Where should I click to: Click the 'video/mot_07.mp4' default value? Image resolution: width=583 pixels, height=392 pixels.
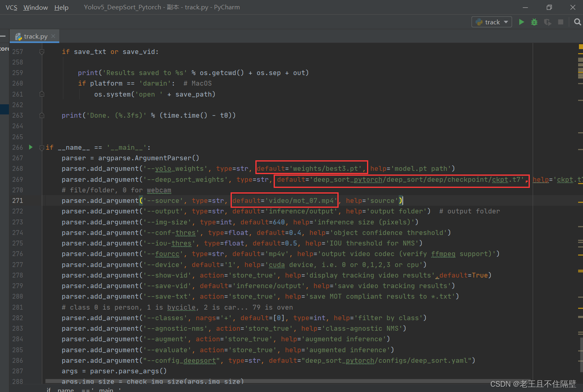[301, 200]
